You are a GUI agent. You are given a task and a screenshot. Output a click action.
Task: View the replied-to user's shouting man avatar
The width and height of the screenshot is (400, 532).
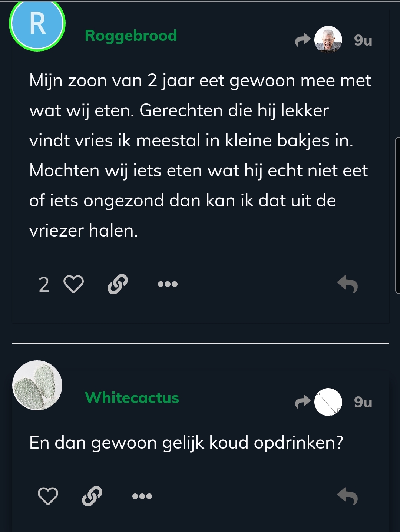(328, 40)
